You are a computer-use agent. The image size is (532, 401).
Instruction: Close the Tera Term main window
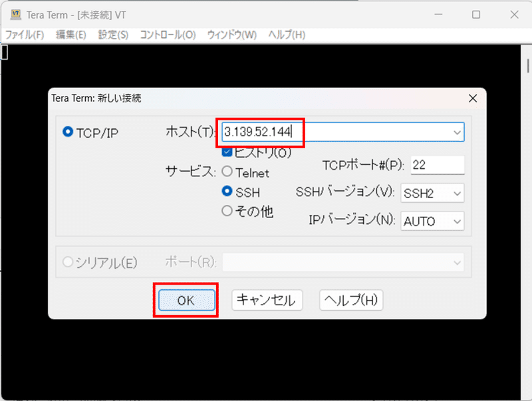tap(514, 15)
